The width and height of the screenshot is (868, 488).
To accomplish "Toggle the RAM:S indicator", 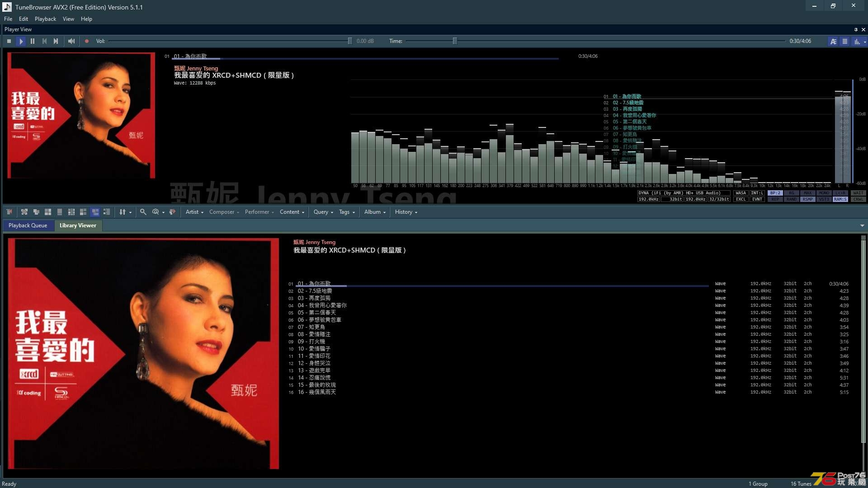I will coord(840,199).
